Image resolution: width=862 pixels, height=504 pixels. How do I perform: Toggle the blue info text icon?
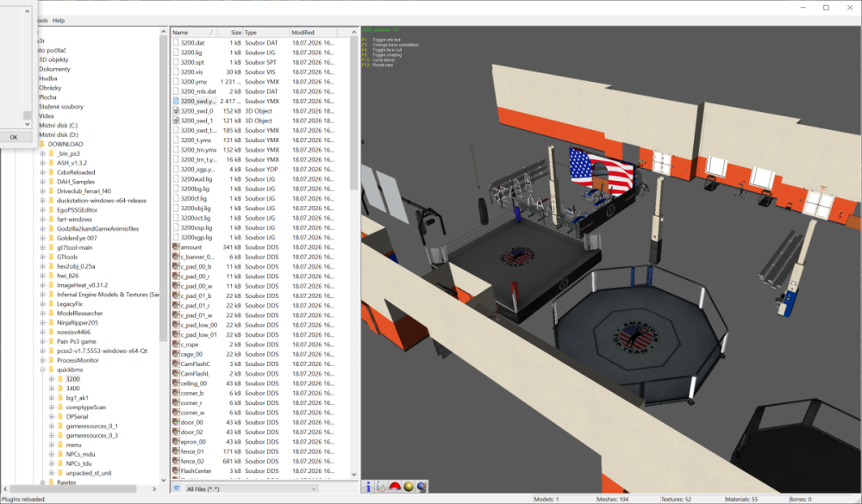(368, 487)
